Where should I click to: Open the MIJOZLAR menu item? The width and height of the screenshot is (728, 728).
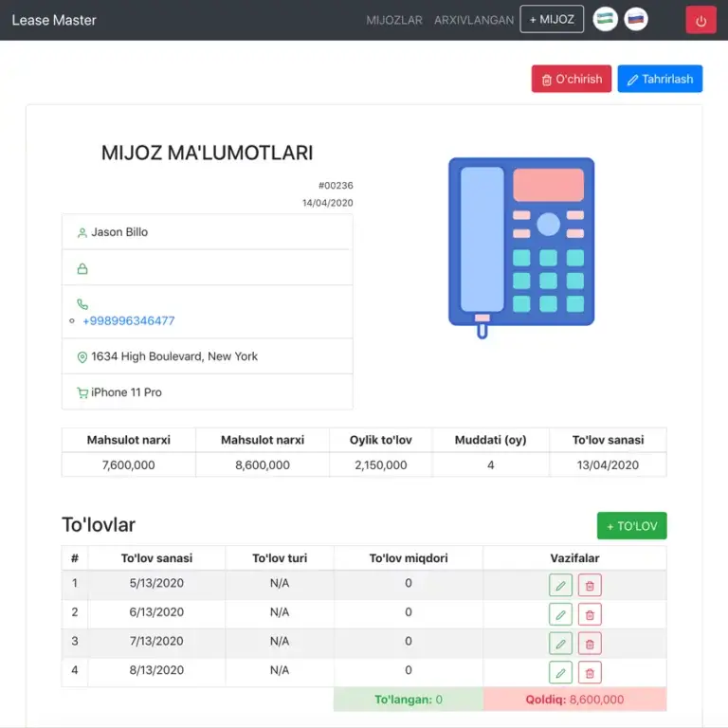click(x=394, y=20)
